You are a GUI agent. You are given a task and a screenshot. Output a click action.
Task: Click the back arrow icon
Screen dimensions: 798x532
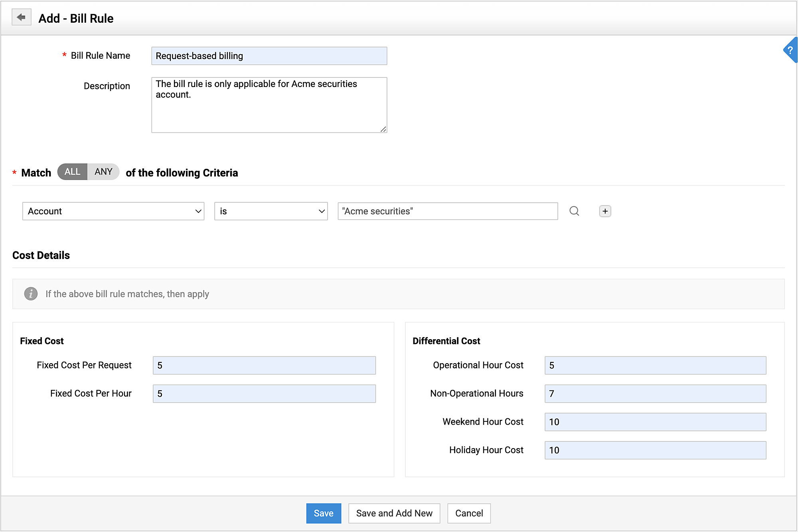pyautogui.click(x=21, y=18)
